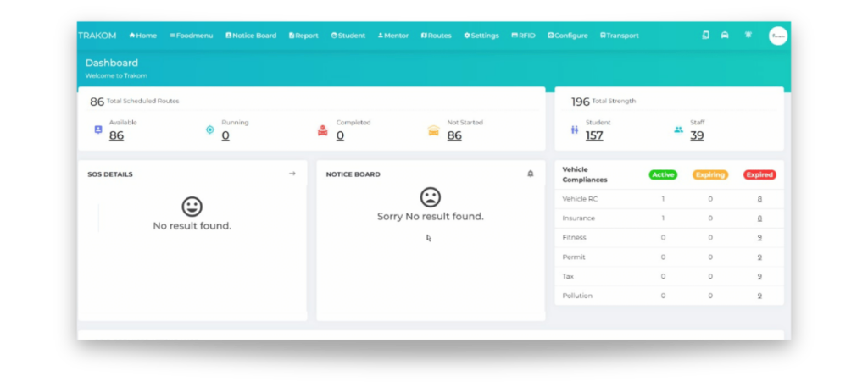Image resolution: width=868 pixels, height=387 pixels.
Task: Click the Active compliance badge
Action: [663, 174]
